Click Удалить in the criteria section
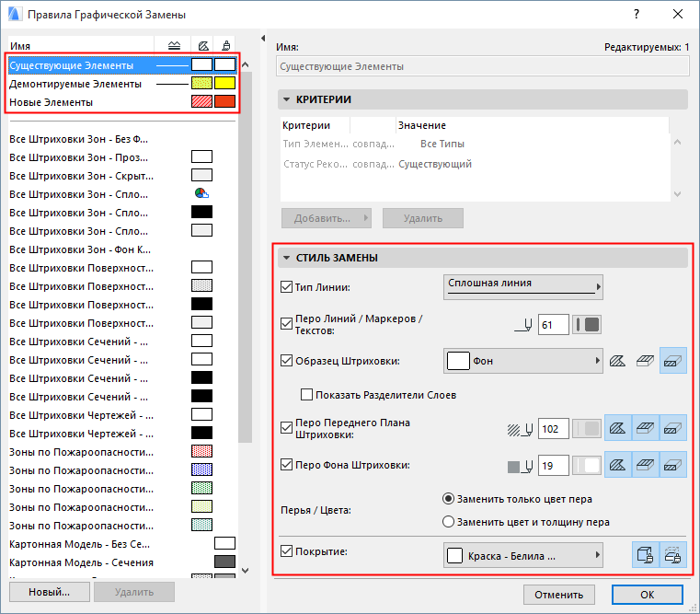Image resolution: width=700 pixels, height=614 pixels. (423, 218)
